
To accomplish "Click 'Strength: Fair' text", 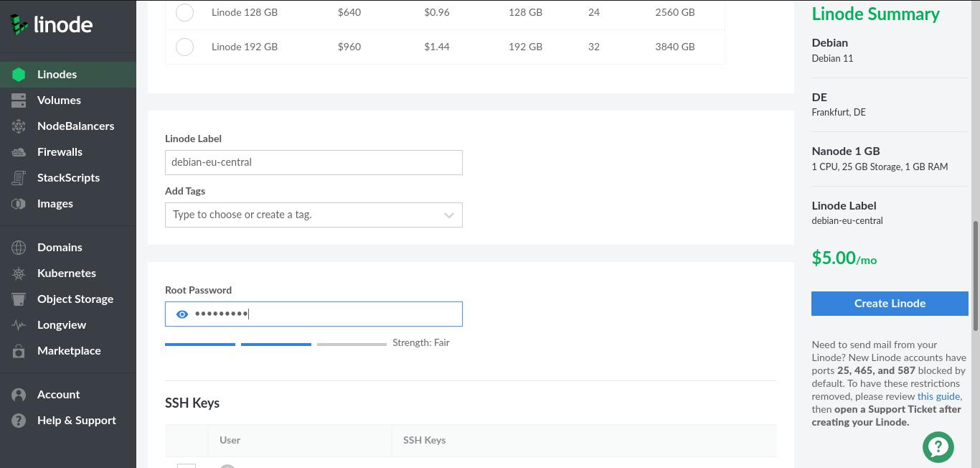I will click(x=421, y=343).
